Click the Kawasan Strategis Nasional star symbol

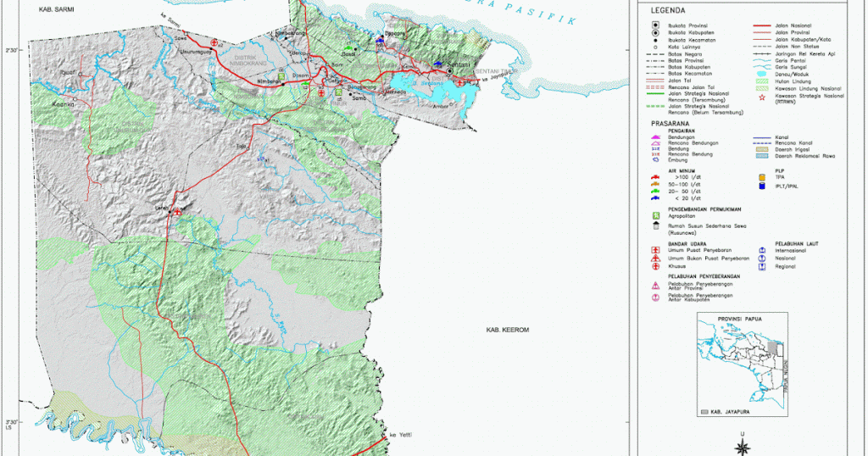[x=762, y=97]
